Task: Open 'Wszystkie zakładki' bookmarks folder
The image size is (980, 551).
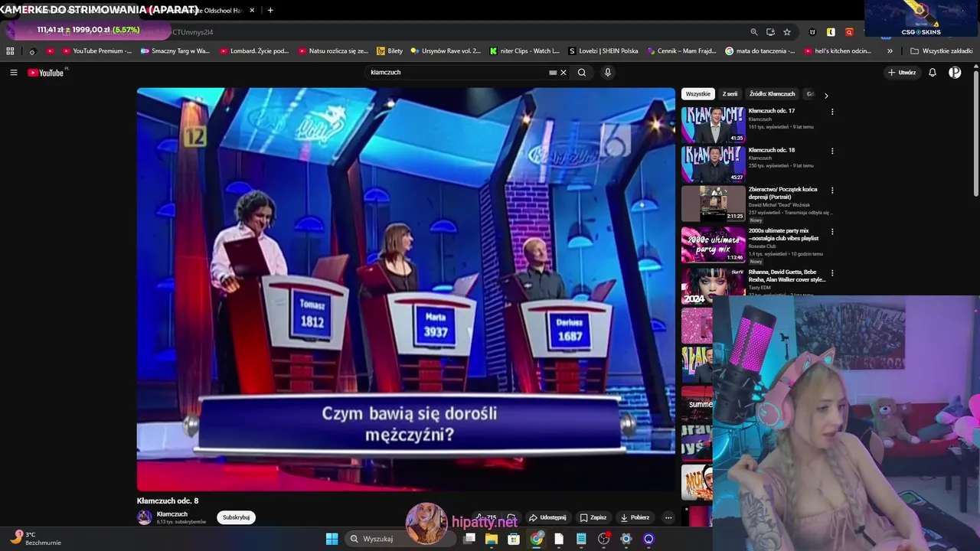Action: pyautogui.click(x=942, y=51)
